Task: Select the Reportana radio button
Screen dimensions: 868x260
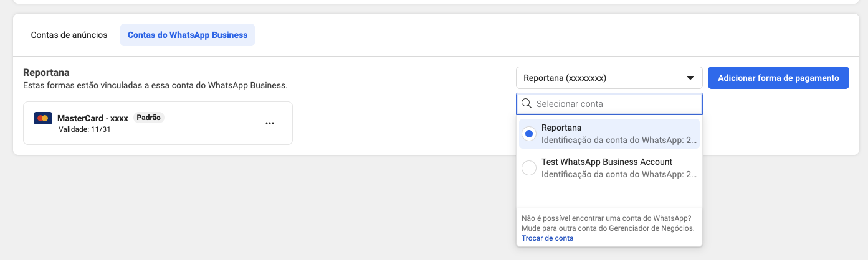Action: point(528,134)
